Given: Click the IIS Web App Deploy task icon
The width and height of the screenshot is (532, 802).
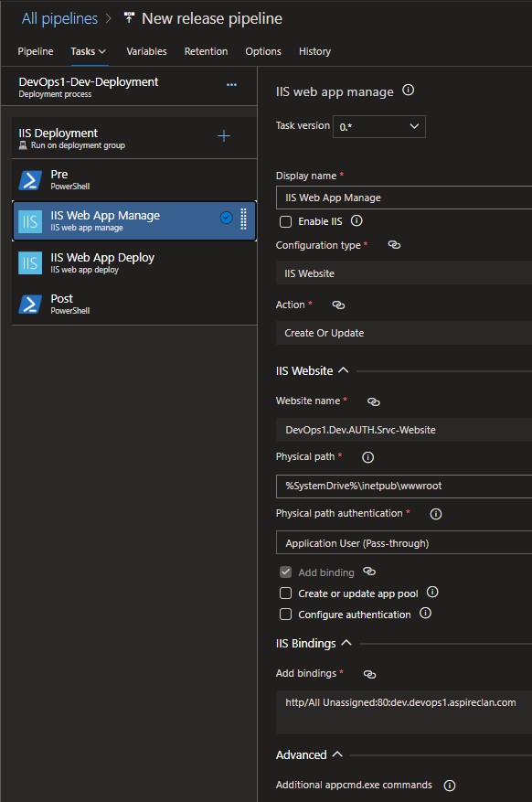Looking at the screenshot, I should [x=30, y=262].
